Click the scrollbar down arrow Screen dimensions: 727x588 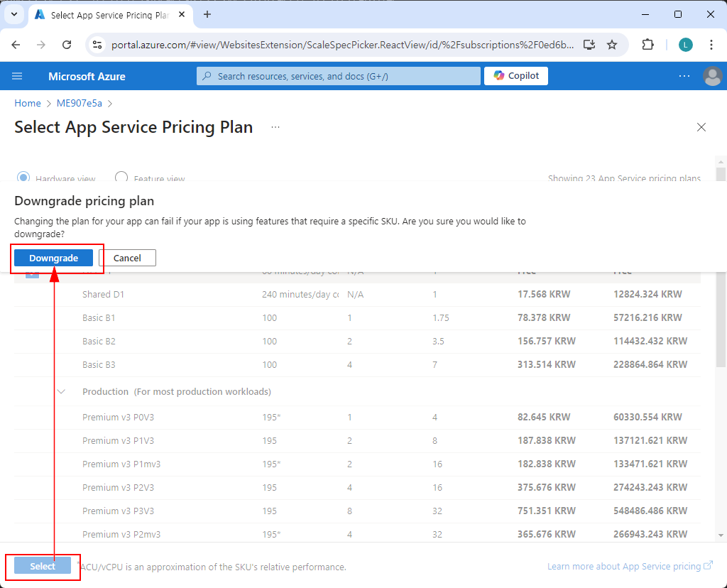(721, 535)
